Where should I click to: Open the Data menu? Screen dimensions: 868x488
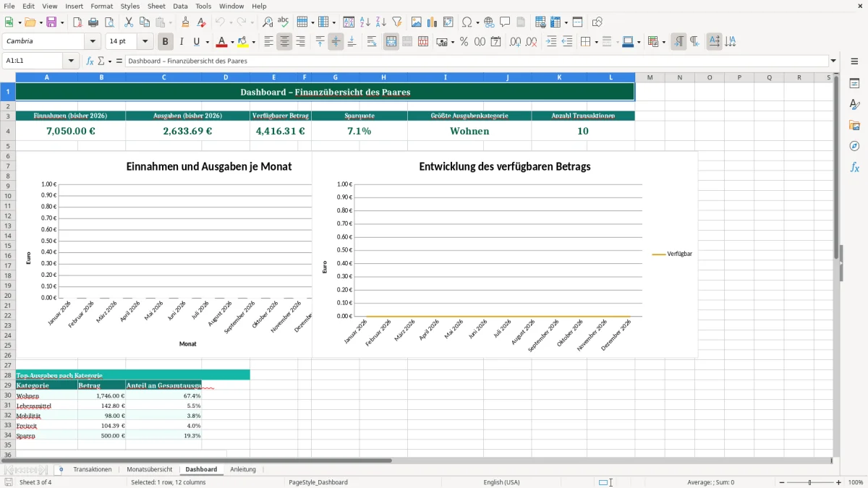(x=180, y=6)
